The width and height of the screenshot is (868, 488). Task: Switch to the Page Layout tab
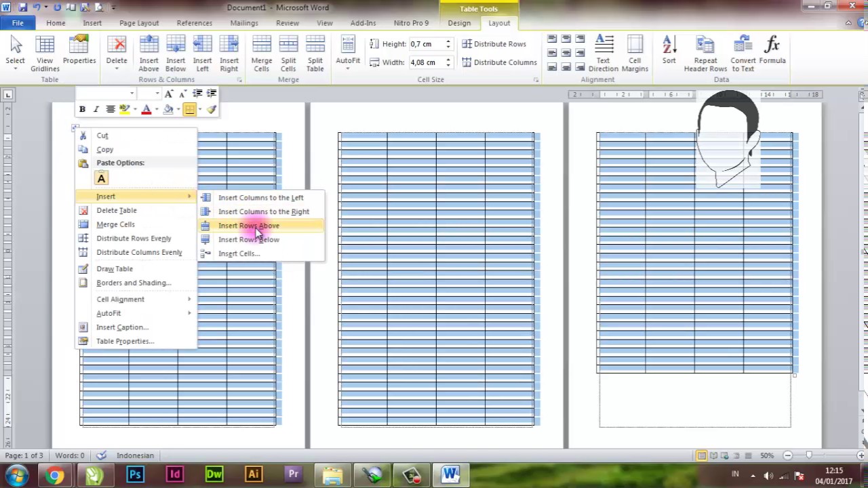(x=139, y=23)
